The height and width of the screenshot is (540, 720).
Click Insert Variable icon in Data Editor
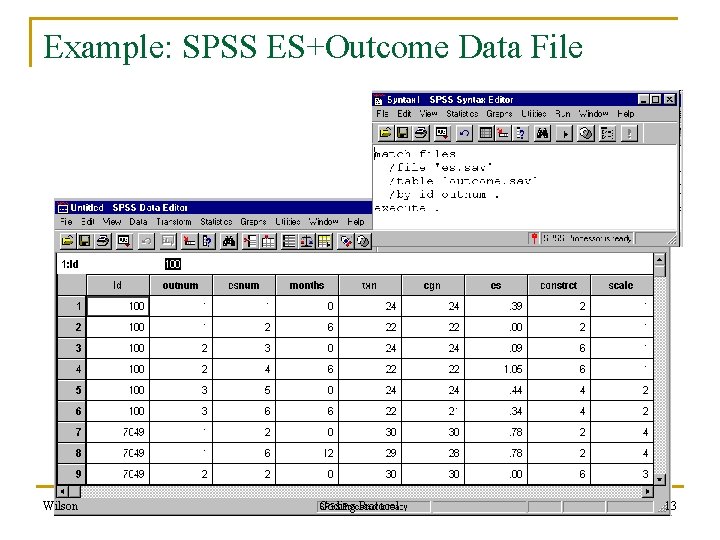(268, 241)
